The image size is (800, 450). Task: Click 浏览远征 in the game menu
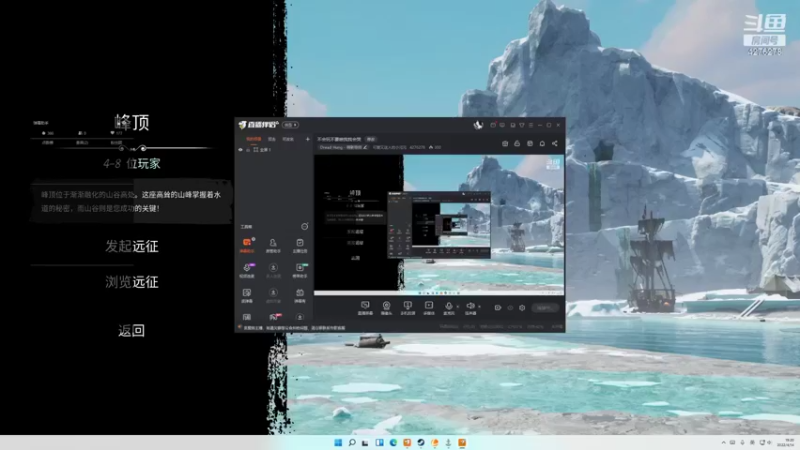[x=132, y=282]
